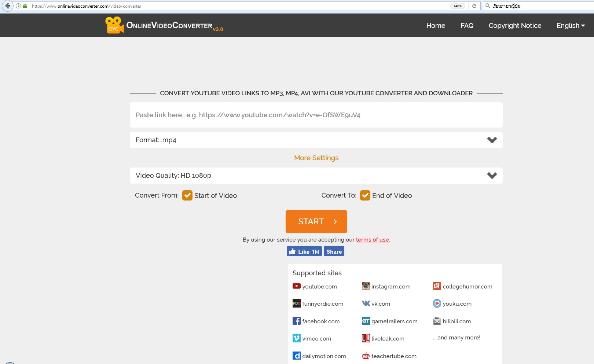Click the youku.com play icon
Image resolution: width=594 pixels, height=364 pixels.
[x=437, y=303]
